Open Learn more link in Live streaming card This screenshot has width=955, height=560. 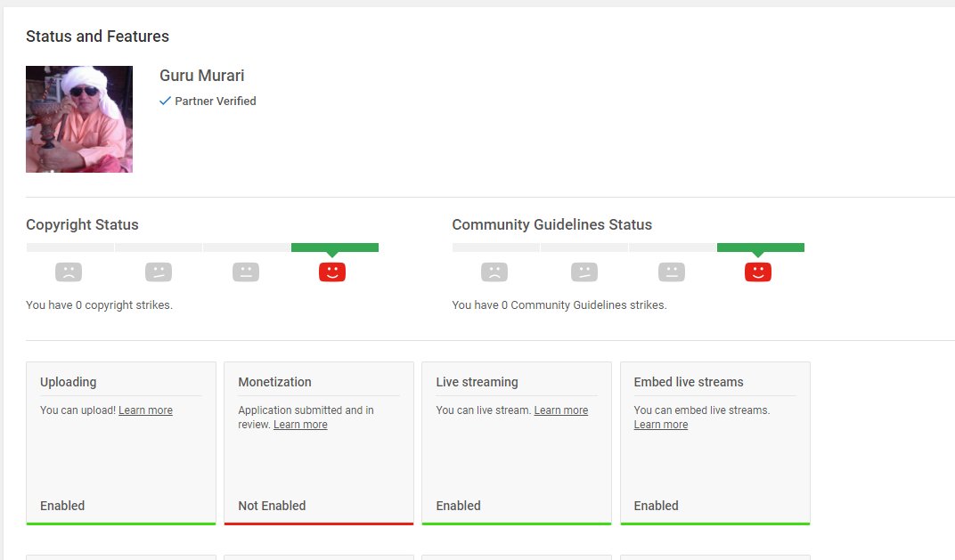click(x=561, y=410)
